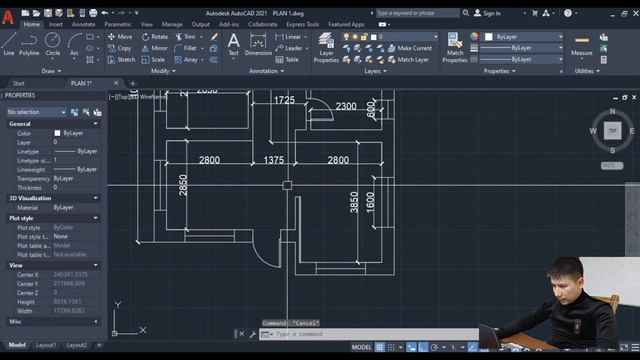This screenshot has height=360, width=640.
Task: Select the Array tool
Action: coord(186,60)
